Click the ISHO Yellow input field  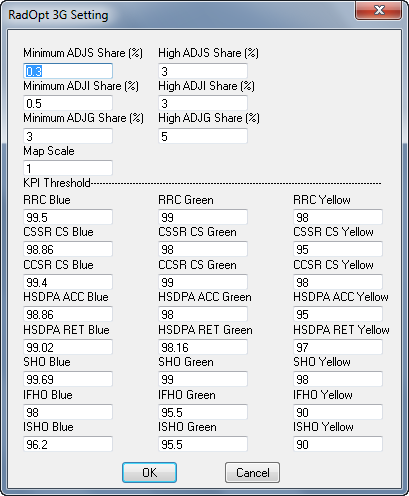[338, 444]
